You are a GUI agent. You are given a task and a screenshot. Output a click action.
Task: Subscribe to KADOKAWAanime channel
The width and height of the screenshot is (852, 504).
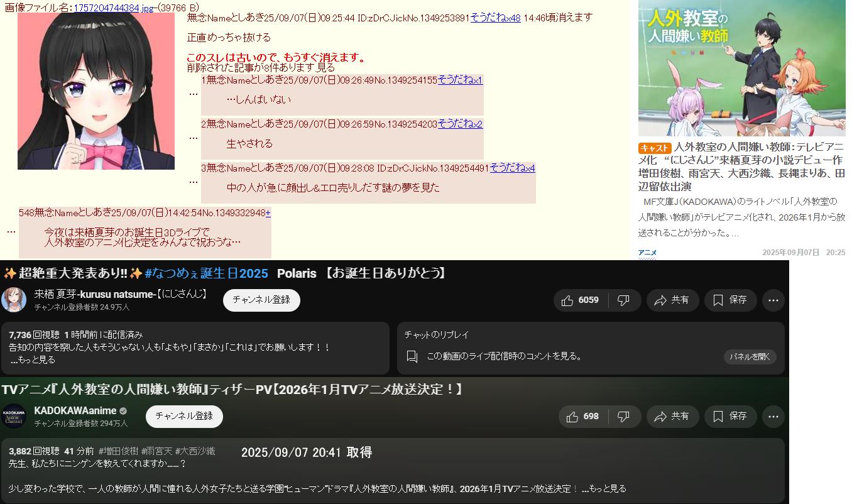(184, 416)
